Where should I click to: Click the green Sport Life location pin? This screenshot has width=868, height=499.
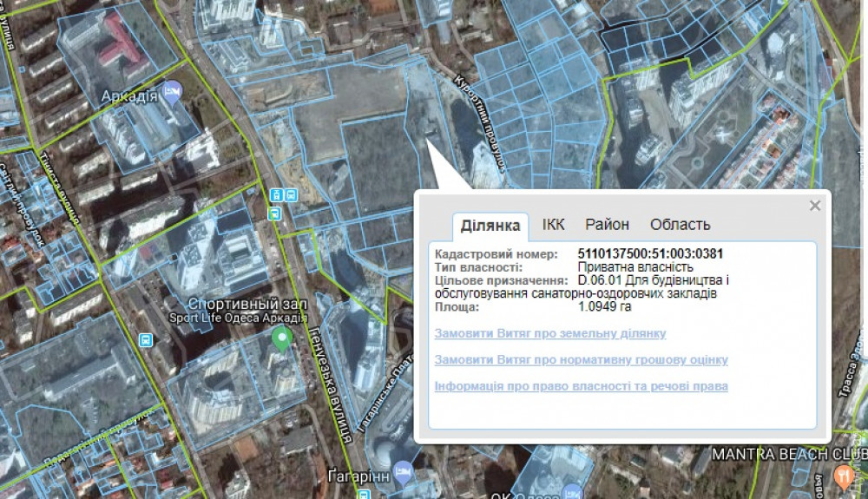point(281,338)
